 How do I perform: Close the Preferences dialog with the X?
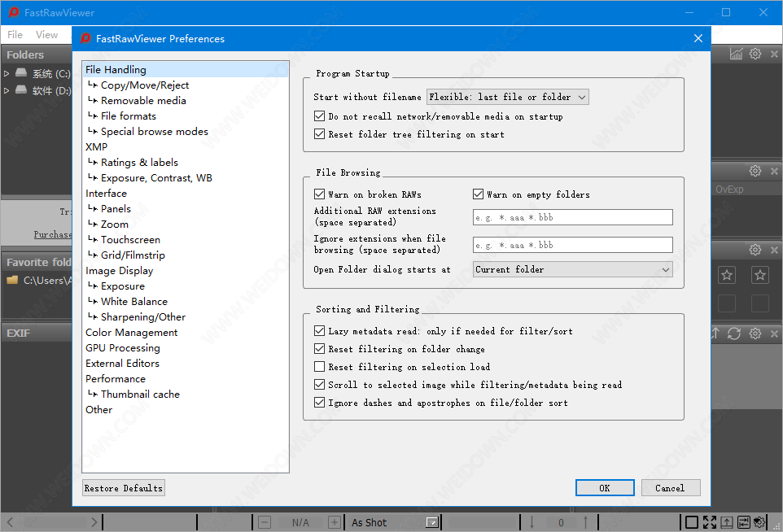pos(698,38)
